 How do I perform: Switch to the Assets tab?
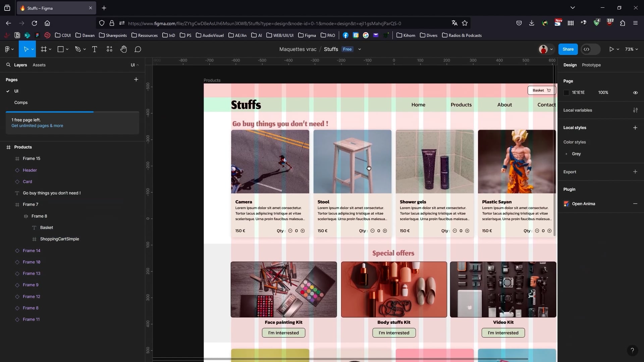[39, 65]
